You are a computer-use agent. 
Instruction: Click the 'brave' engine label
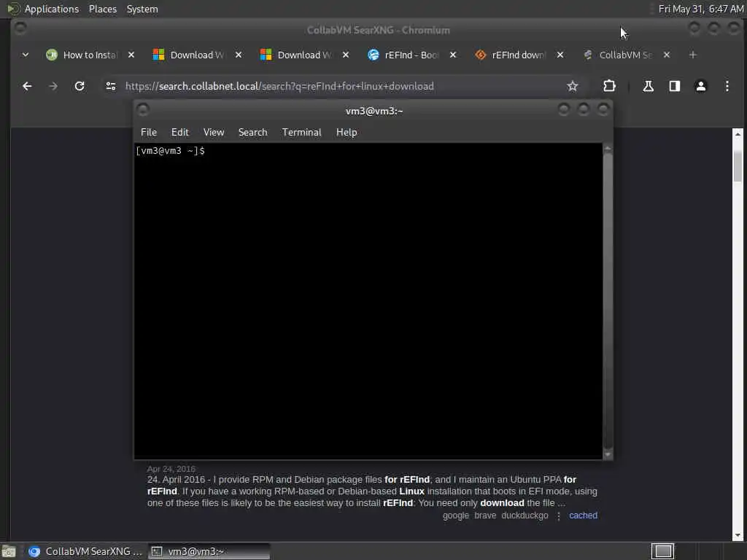485,516
